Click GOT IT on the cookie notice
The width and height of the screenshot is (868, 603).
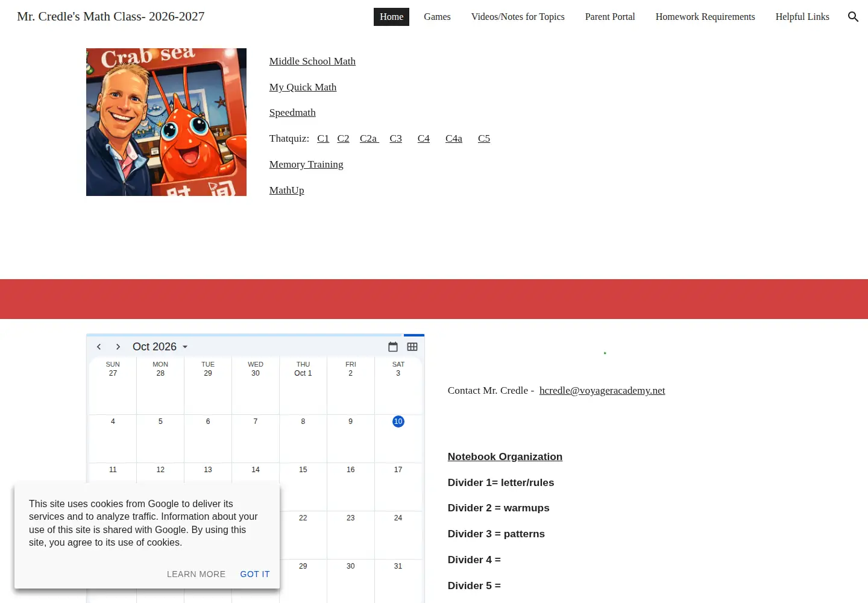tap(255, 574)
